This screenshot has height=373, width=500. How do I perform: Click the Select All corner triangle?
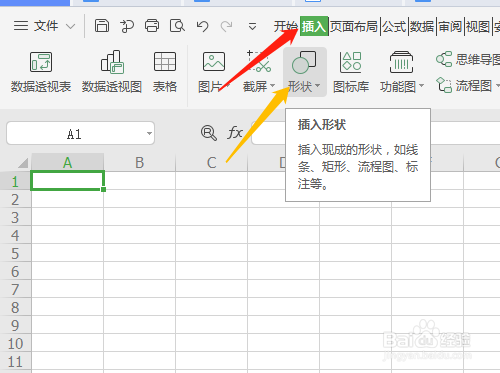(23, 163)
